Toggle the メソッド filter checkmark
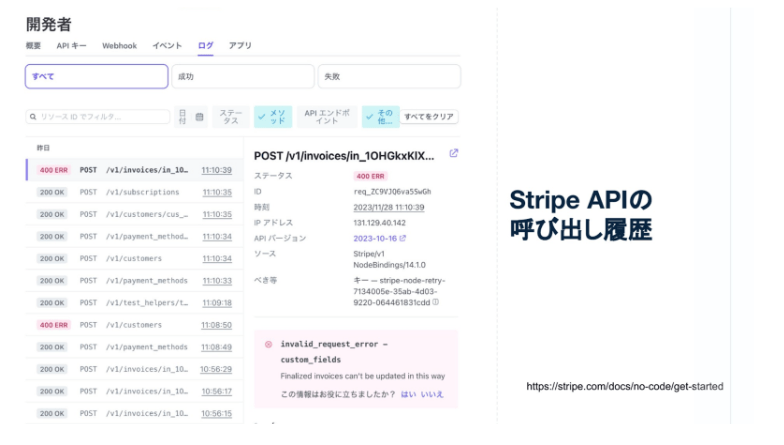 (x=262, y=117)
